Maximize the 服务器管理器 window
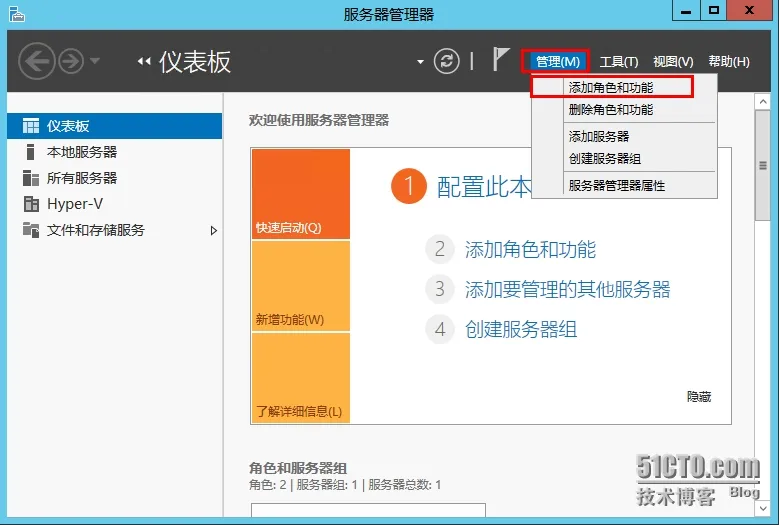779x525 pixels. click(x=713, y=10)
